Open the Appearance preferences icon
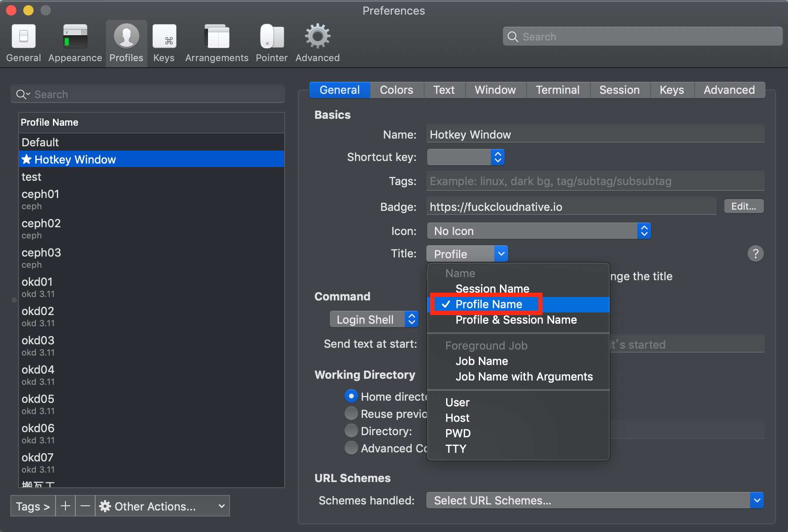The height and width of the screenshot is (532, 788). (75, 43)
